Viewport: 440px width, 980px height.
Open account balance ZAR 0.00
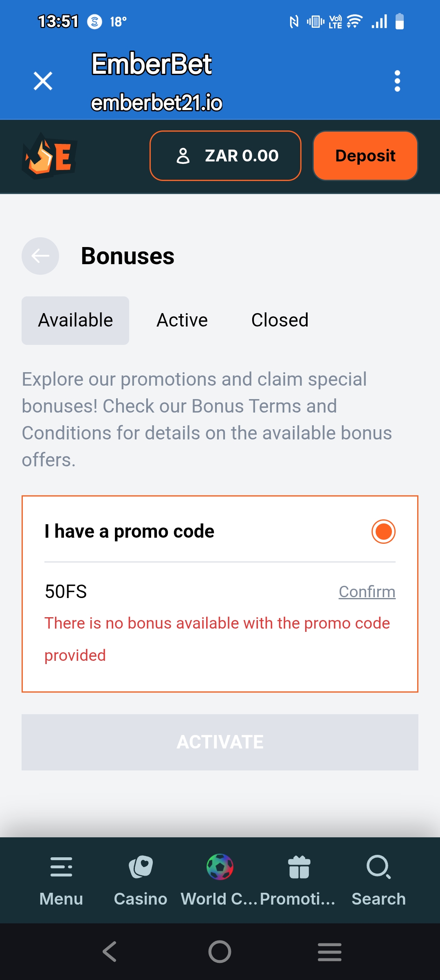pyautogui.click(x=225, y=156)
